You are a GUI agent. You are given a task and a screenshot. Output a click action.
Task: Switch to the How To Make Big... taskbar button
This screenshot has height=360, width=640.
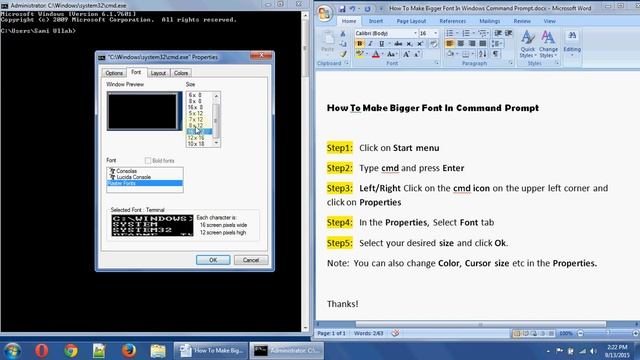pos(211,350)
